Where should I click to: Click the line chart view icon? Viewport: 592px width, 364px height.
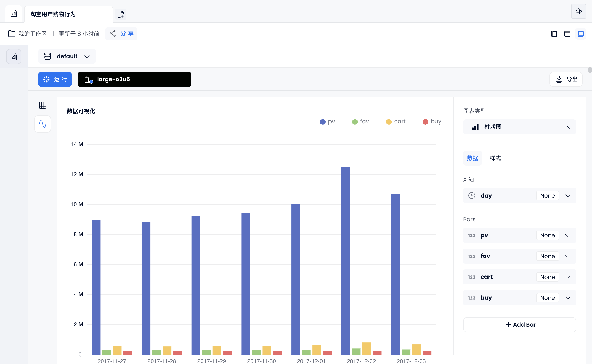pyautogui.click(x=42, y=124)
